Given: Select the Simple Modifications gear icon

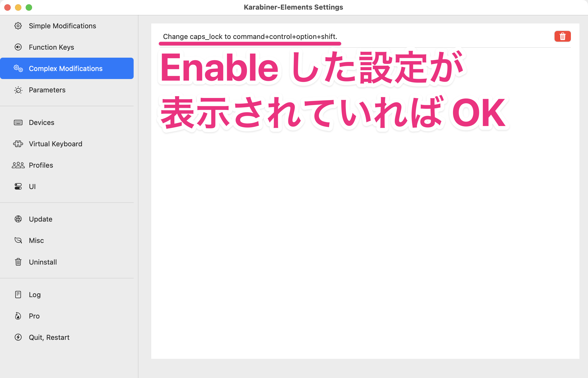Looking at the screenshot, I should 18,26.
